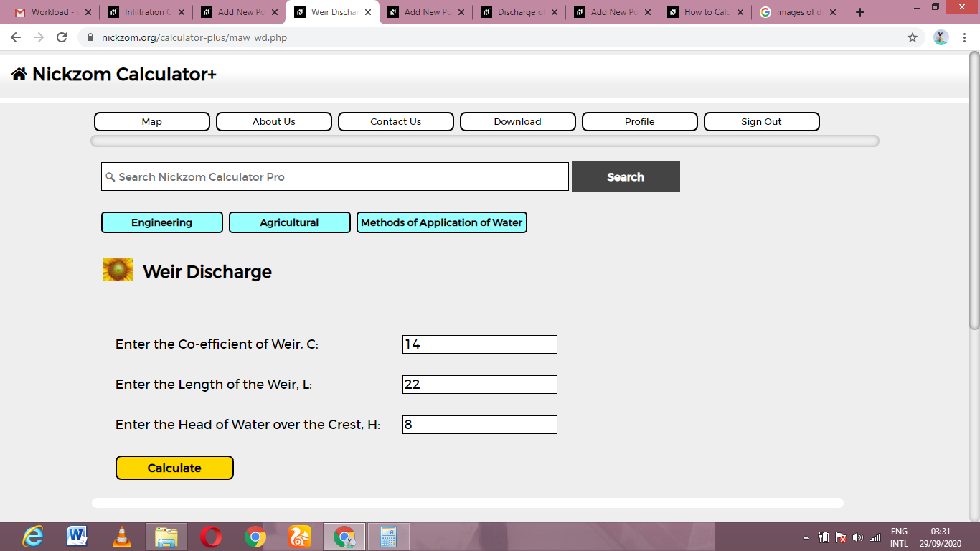Switch to the first 'Add New Po' tab
Screen dimensions: 980x551
tap(238, 12)
